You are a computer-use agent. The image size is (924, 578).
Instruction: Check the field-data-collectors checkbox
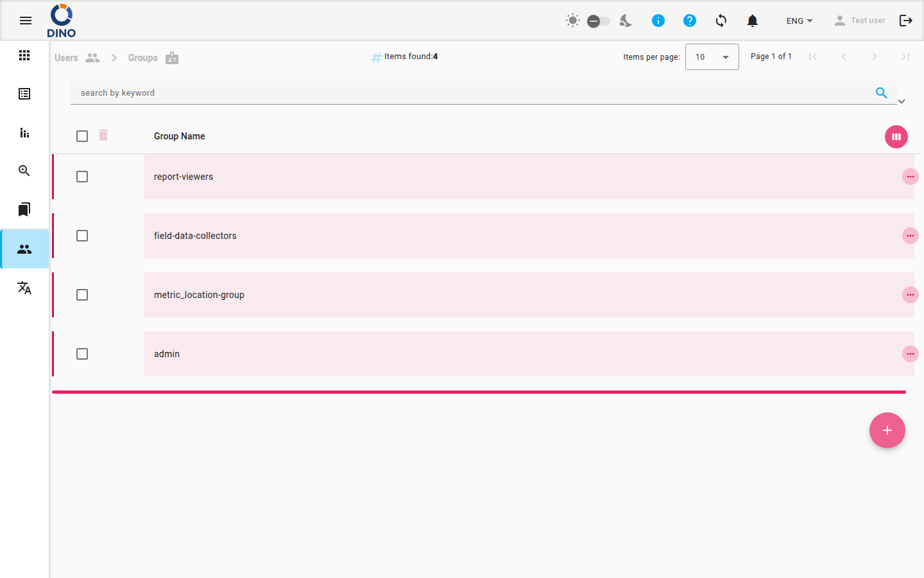[82, 236]
